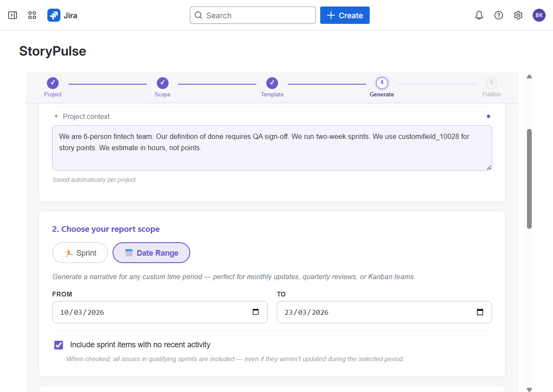This screenshot has width=553, height=392.
Task: Click the FROM date field 10/03/2026
Action: tap(160, 312)
